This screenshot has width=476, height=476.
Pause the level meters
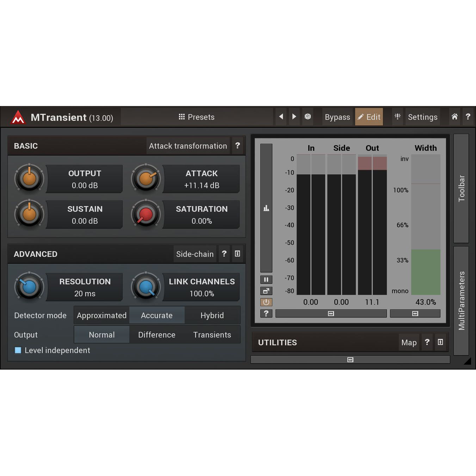266,279
